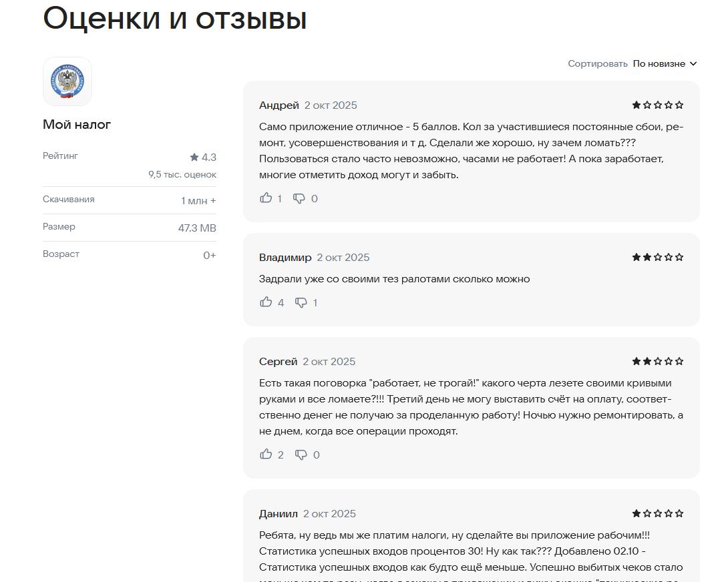Image resolution: width=728 pixels, height=582 pixels.
Task: Upvote Сергей's review
Action: (266, 455)
